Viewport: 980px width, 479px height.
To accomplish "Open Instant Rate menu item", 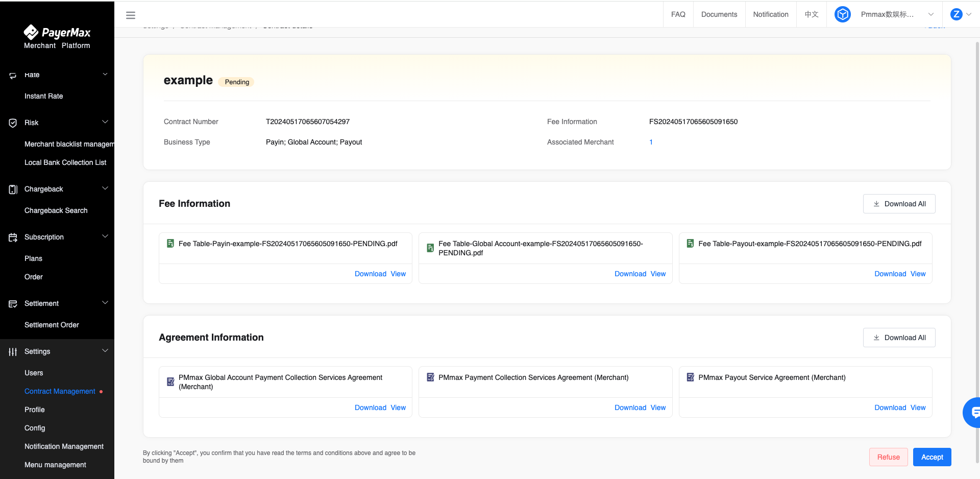I will pos(44,96).
